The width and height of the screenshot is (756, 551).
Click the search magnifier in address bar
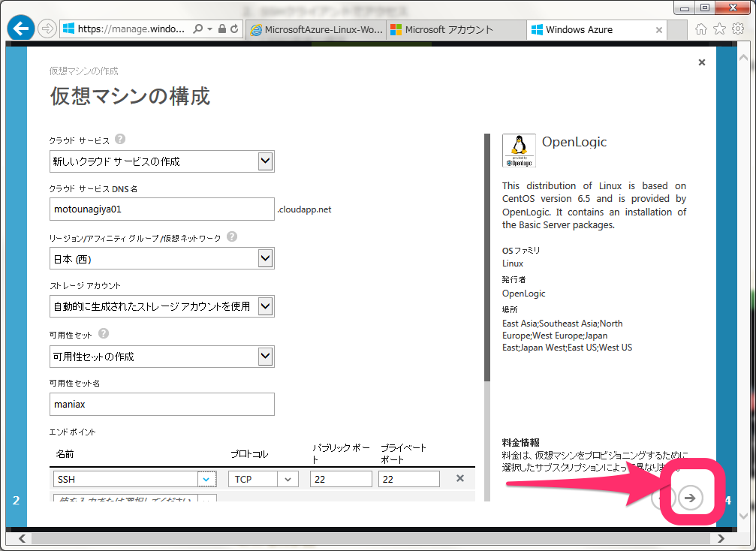pyautogui.click(x=197, y=29)
